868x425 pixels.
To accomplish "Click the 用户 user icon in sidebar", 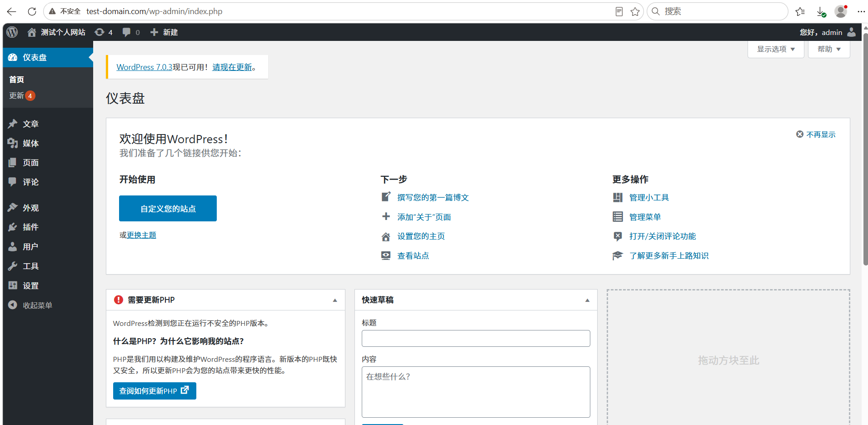I will tap(13, 246).
